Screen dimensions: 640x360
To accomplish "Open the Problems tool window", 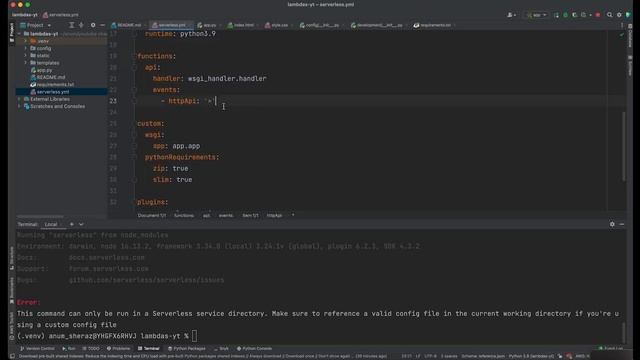I will click(x=118, y=349).
